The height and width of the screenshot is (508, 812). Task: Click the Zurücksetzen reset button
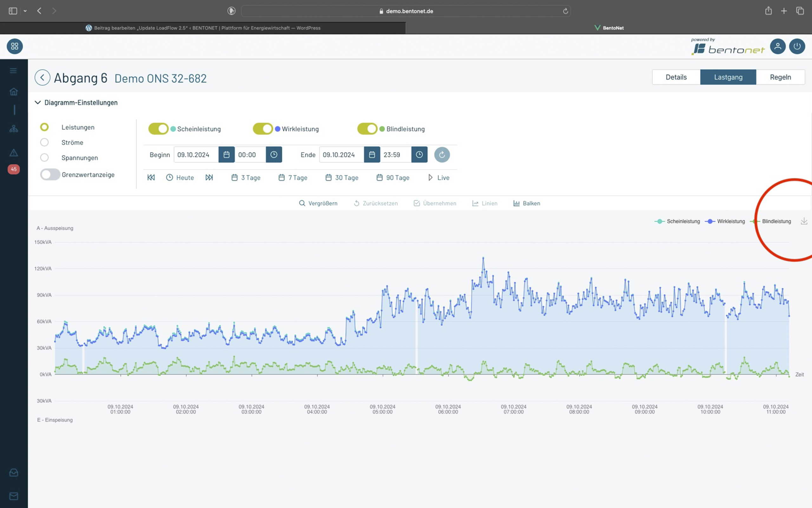click(376, 203)
